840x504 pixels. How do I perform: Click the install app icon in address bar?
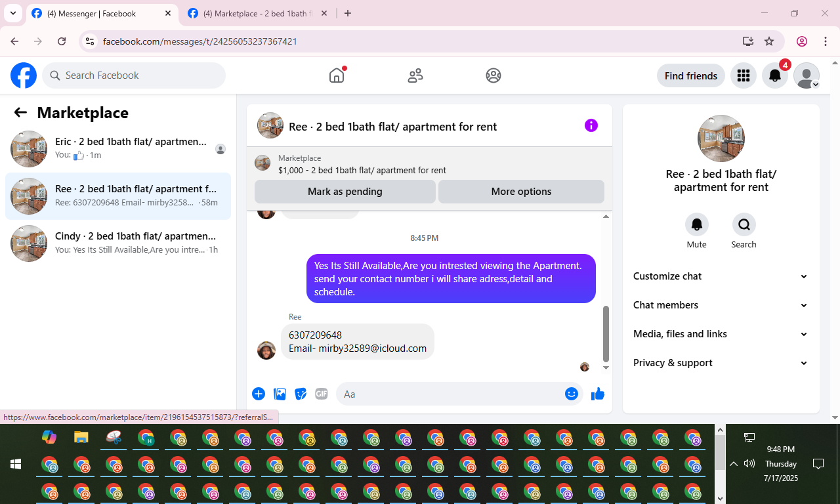tap(748, 41)
